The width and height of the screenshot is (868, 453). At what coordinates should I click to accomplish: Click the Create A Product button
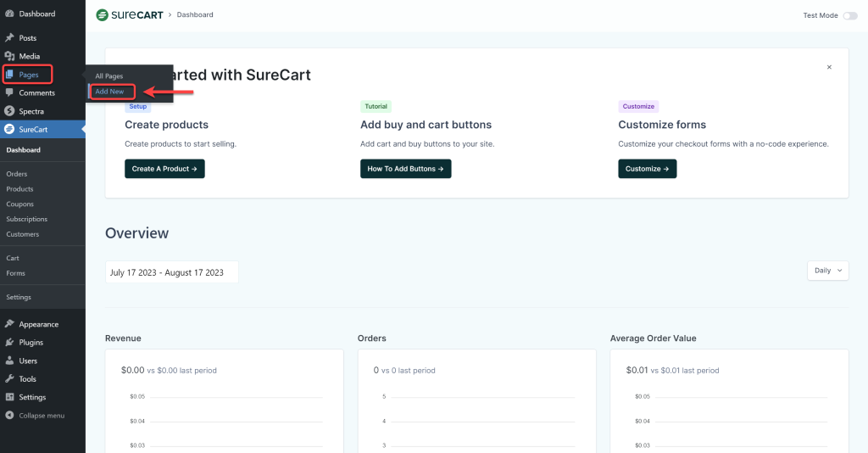click(x=164, y=169)
